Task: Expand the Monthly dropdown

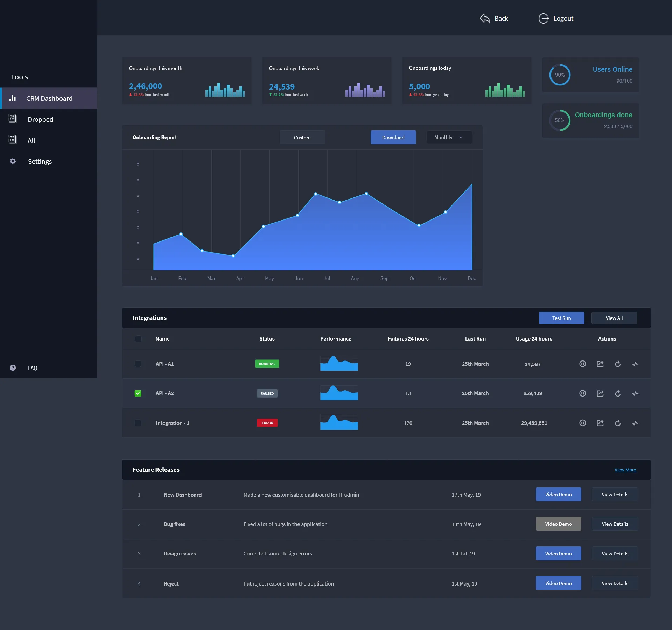Action: pos(449,137)
